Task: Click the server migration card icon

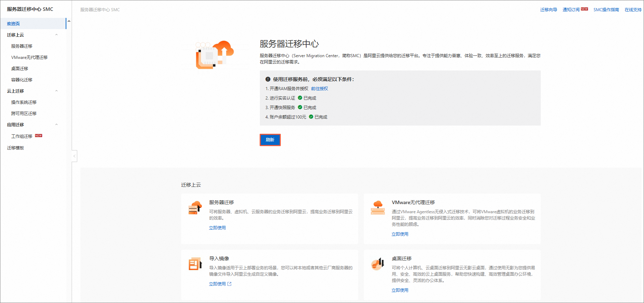Action: point(195,208)
